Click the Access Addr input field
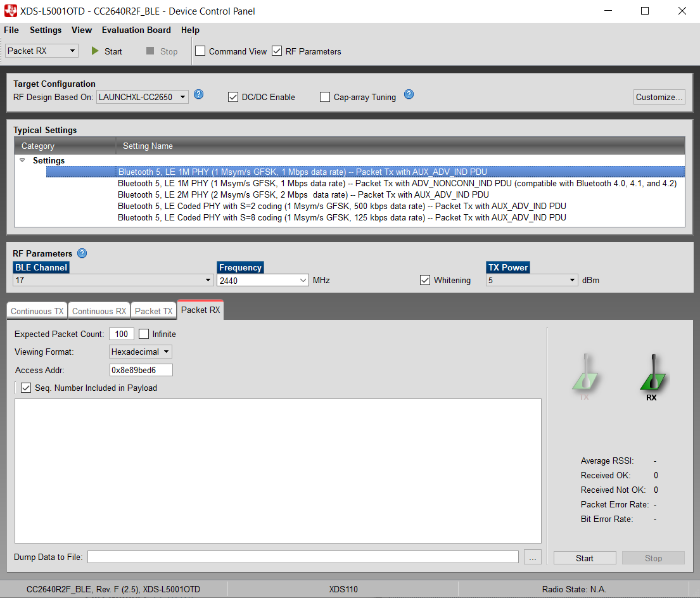This screenshot has height=598, width=700. (x=141, y=370)
